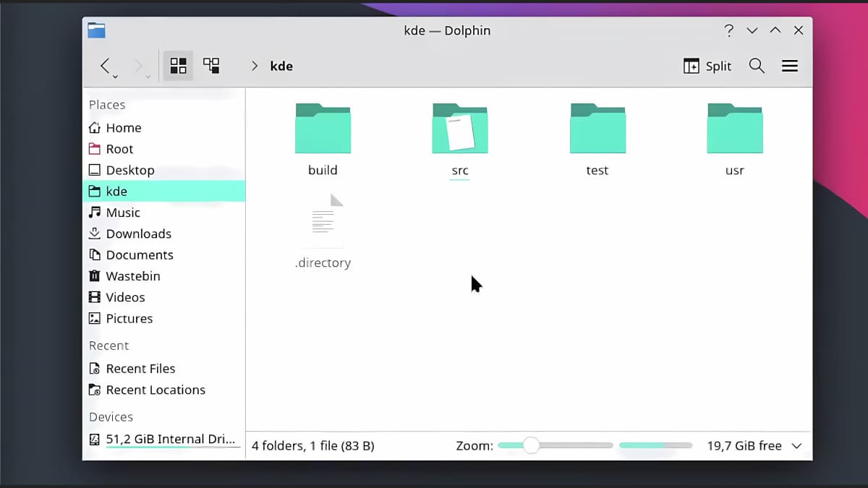Switch to icons view mode

coord(178,66)
